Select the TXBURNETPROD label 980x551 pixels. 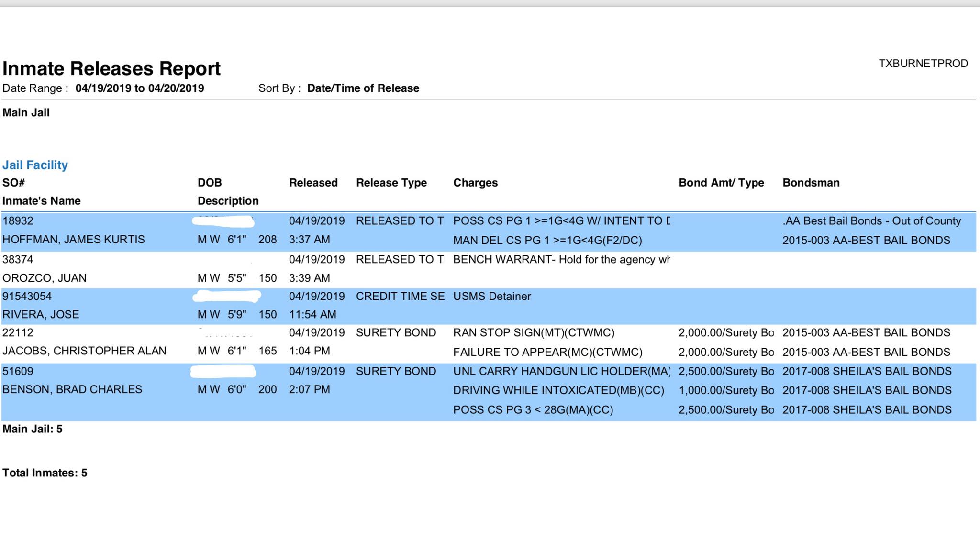coord(923,64)
